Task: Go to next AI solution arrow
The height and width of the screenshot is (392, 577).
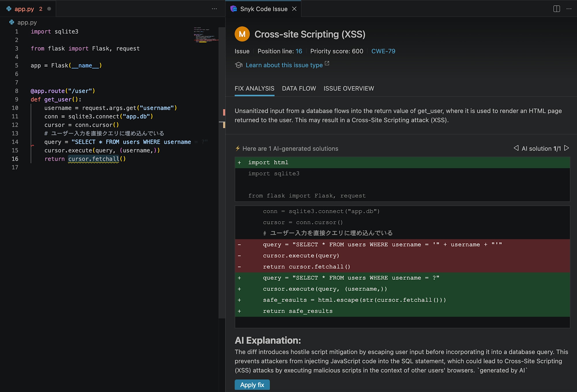Action: pos(567,148)
